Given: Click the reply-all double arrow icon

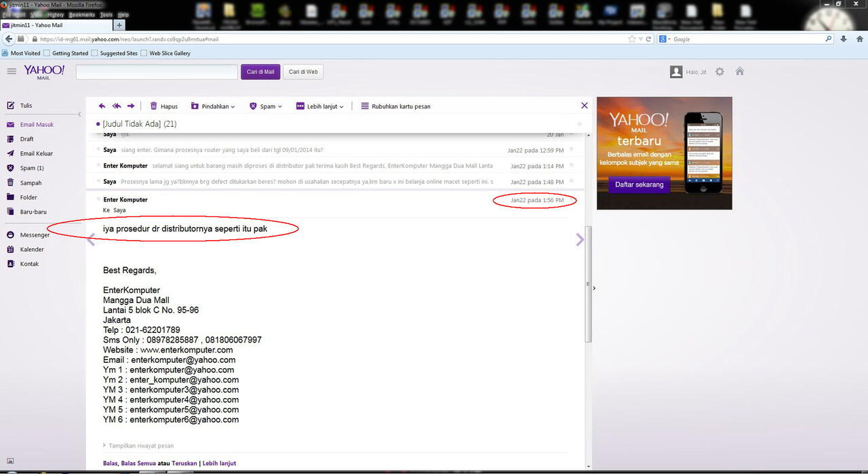Looking at the screenshot, I should click(116, 106).
